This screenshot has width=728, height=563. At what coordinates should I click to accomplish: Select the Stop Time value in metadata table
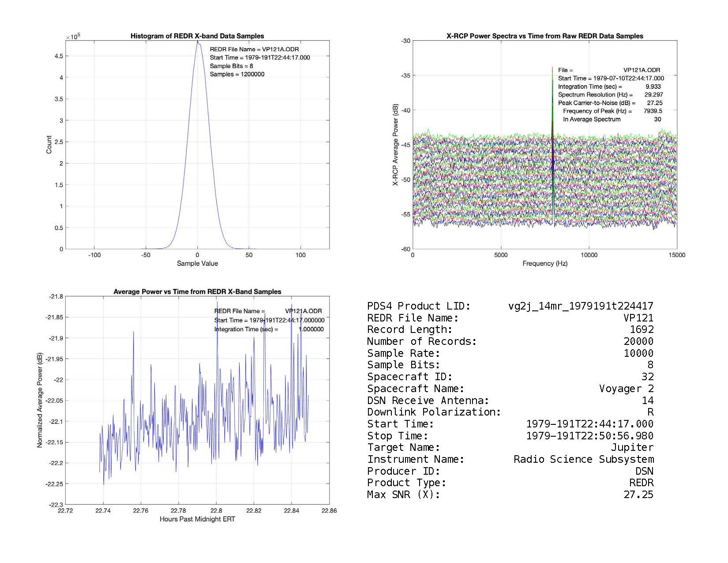(589, 436)
